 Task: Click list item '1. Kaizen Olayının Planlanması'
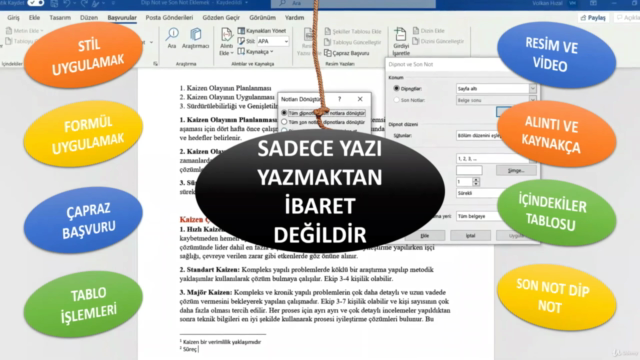tap(225, 88)
